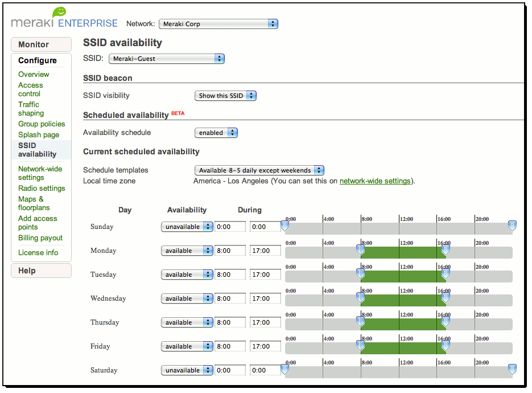Click Monday timeline start handle at 8:00

(361, 249)
